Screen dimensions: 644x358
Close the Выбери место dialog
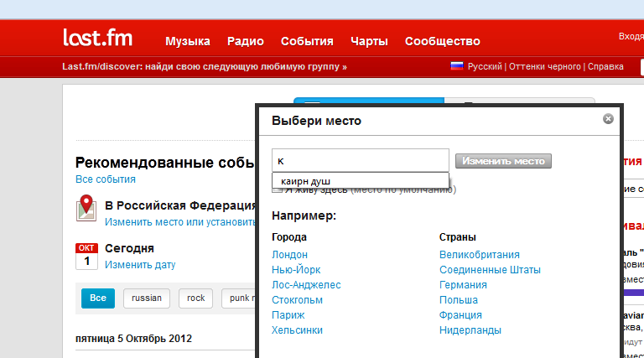tap(608, 119)
